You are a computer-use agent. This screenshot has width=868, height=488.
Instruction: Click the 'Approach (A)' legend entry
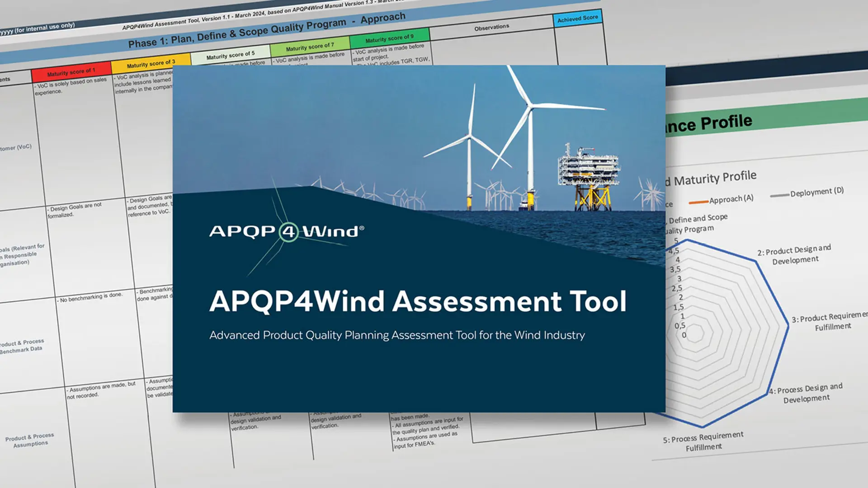click(721, 200)
